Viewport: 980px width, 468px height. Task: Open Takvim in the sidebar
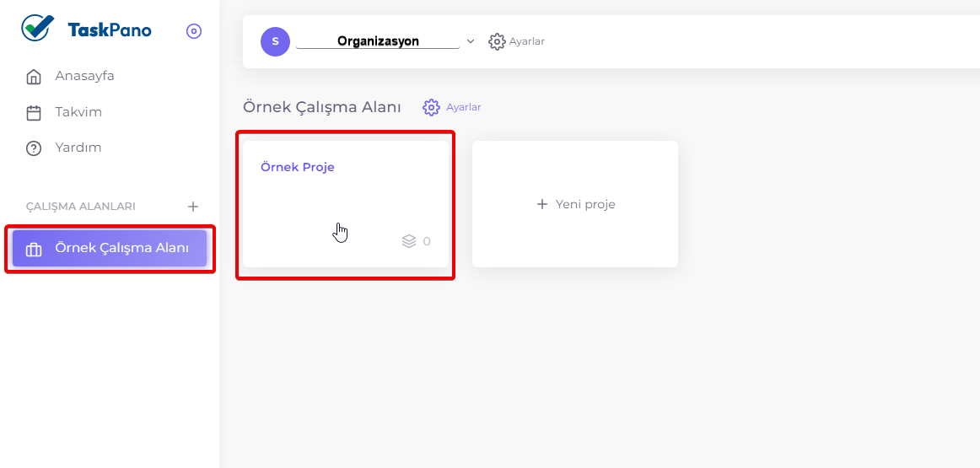pos(63,112)
